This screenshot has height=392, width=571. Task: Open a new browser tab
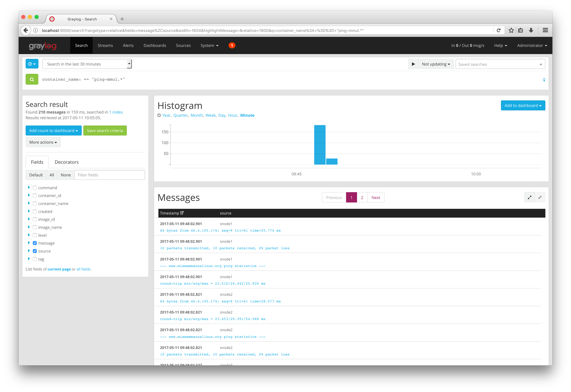122,19
